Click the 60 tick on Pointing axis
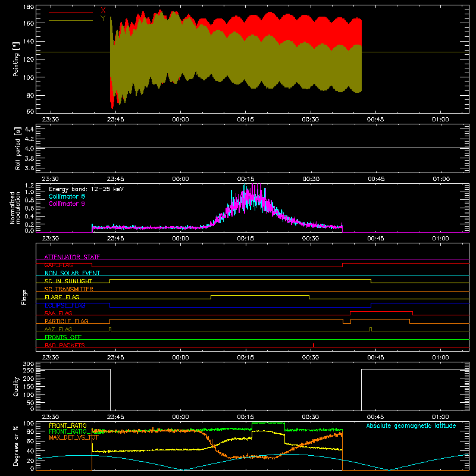 coord(30,111)
